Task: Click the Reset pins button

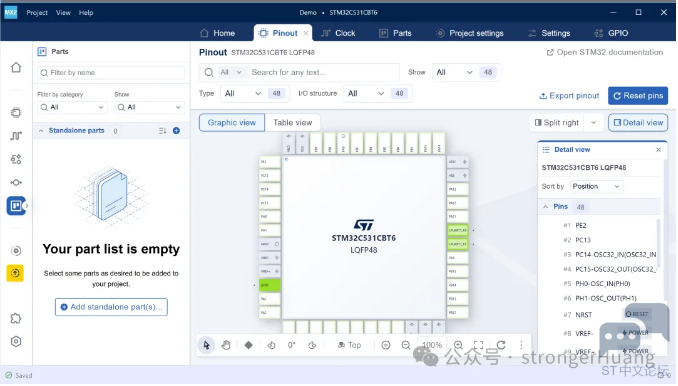Action: pyautogui.click(x=639, y=96)
